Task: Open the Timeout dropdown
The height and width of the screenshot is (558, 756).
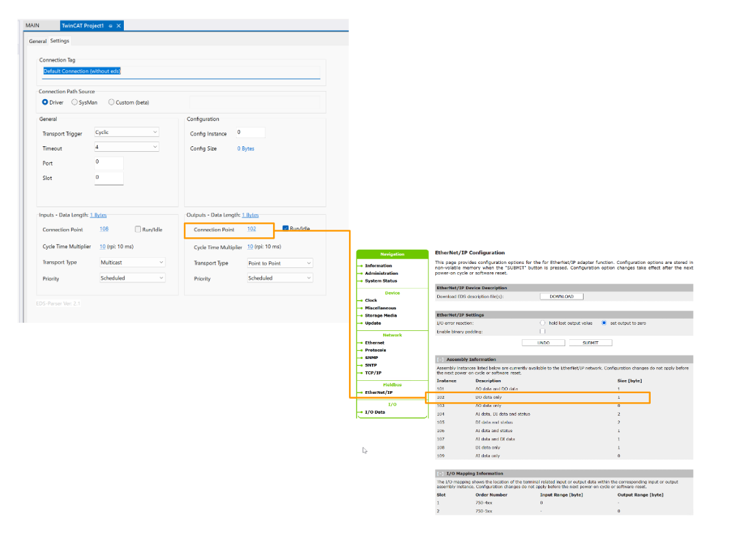Action: point(127,147)
